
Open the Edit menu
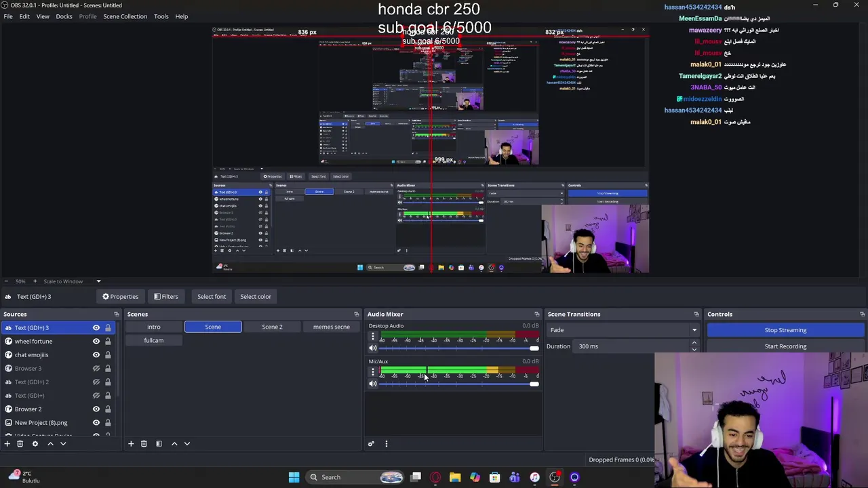coord(24,16)
